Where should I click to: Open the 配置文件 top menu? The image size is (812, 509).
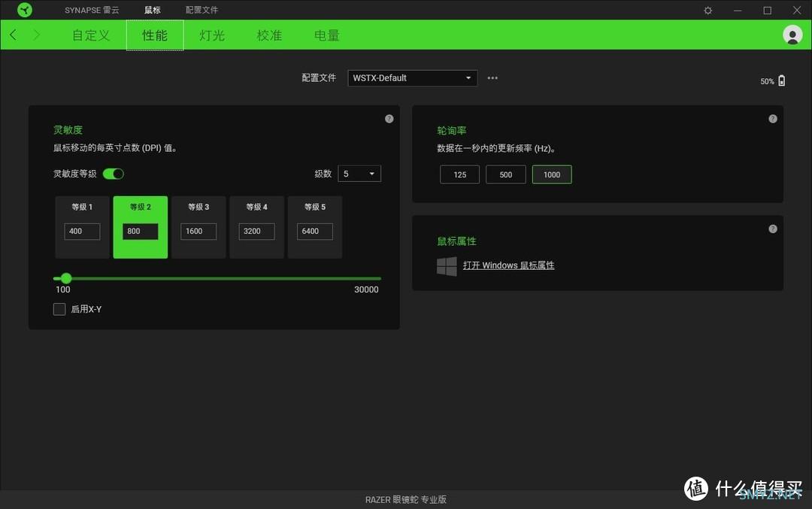pos(202,10)
